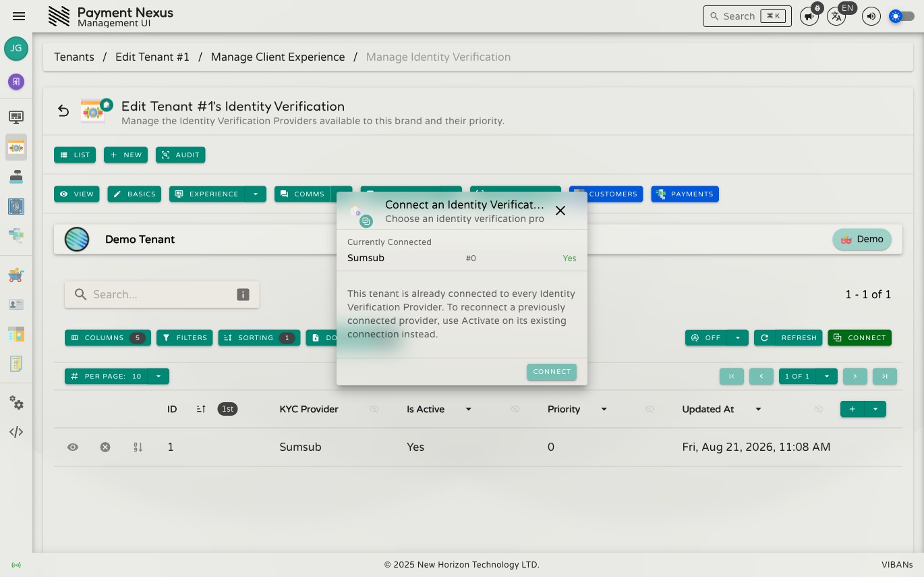Click Manage Client Experience breadcrumb
Screen dimensions: 924x577
(x=278, y=57)
